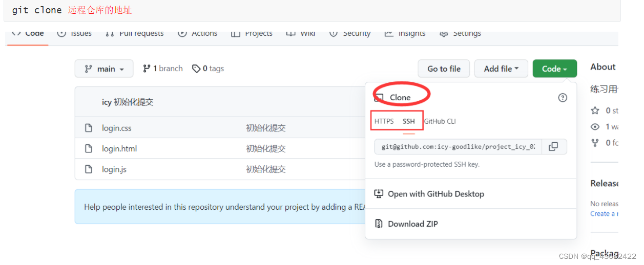Open with GitHub Desktop
Viewport: 644px width, 265px height.
point(429,194)
